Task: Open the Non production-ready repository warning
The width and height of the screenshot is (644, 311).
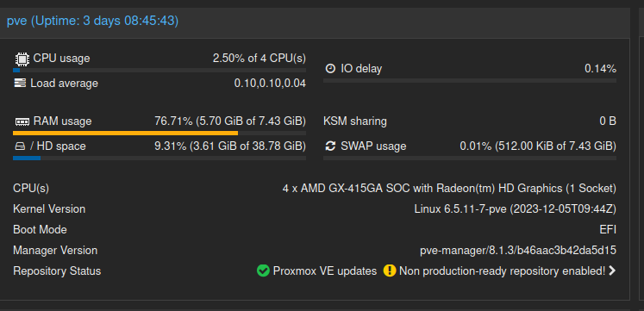Action: [x=503, y=271]
